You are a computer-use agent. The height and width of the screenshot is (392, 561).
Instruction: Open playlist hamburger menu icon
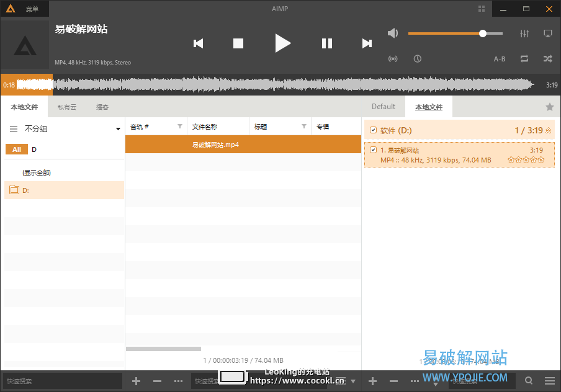(x=550, y=381)
